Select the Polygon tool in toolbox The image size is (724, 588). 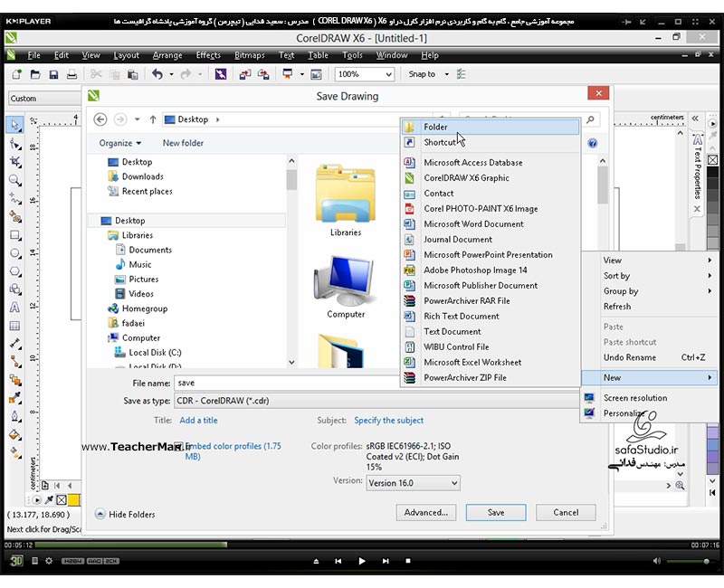pos(14,271)
